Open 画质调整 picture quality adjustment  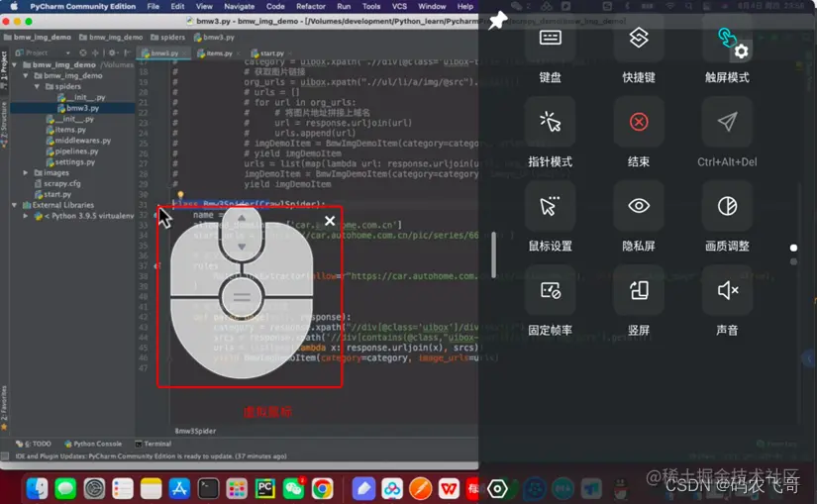[x=728, y=206]
